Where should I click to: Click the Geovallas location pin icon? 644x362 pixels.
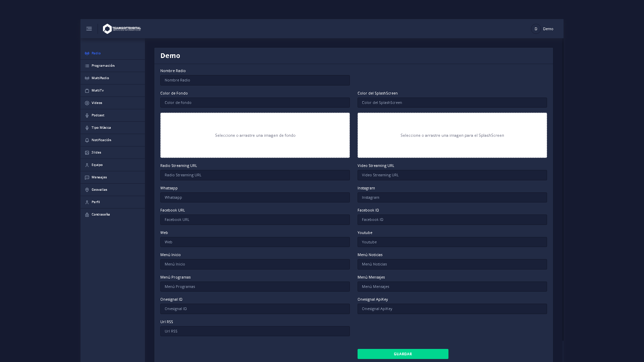[x=87, y=190]
